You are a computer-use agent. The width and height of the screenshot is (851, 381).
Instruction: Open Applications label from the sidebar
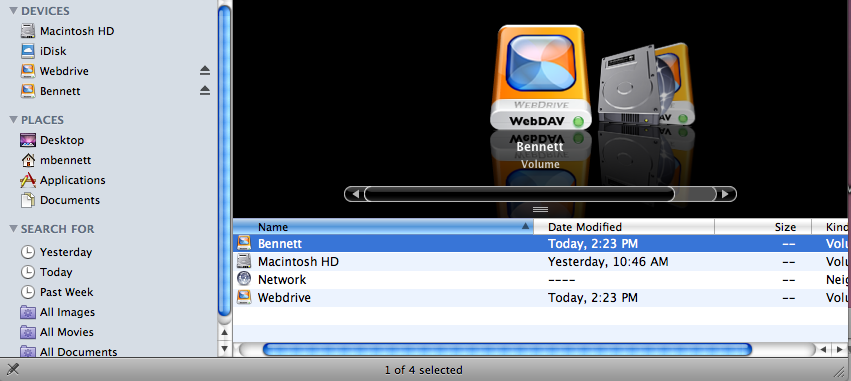(x=73, y=180)
